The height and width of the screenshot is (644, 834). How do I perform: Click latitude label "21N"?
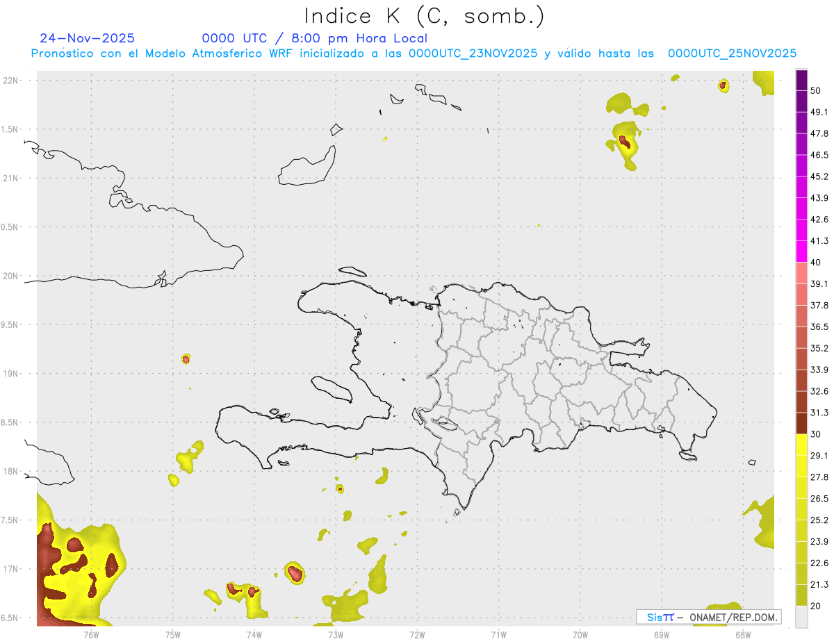pos(12,178)
